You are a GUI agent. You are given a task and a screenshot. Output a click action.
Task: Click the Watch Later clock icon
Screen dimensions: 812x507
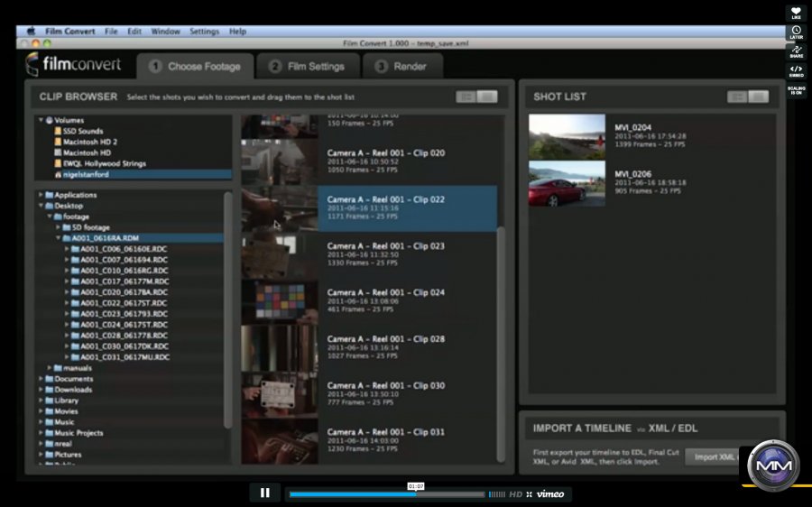click(796, 32)
